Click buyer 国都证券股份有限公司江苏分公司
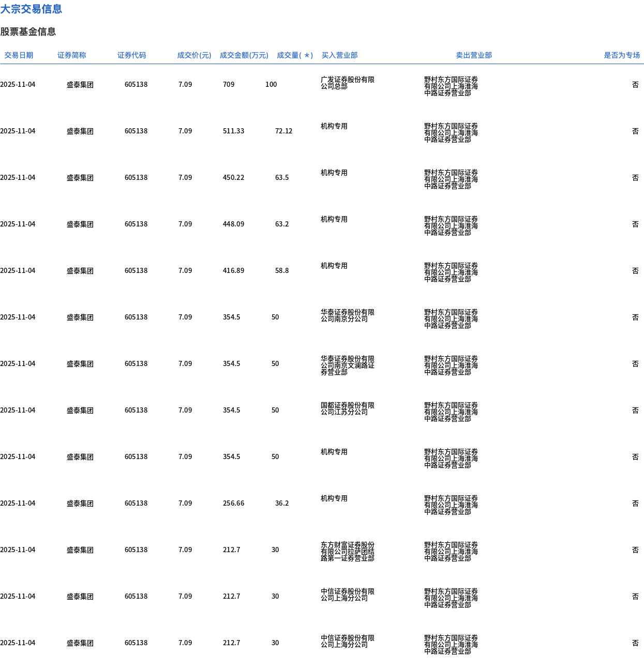 click(x=348, y=408)
